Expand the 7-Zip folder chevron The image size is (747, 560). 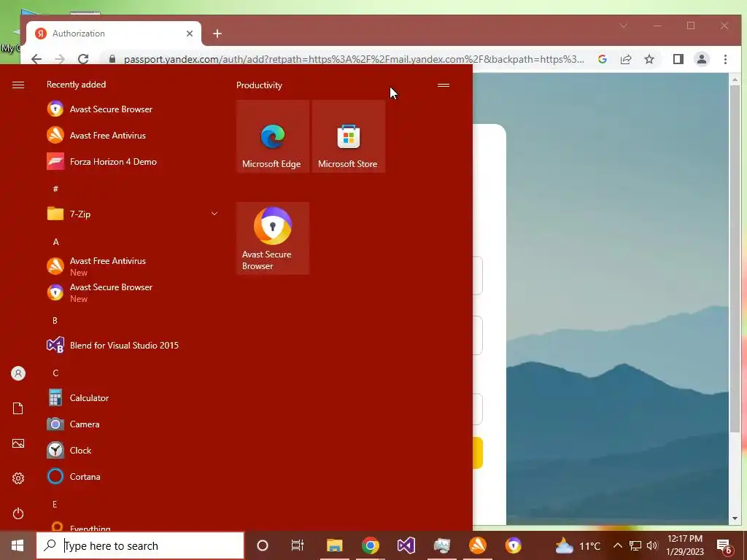coord(214,214)
